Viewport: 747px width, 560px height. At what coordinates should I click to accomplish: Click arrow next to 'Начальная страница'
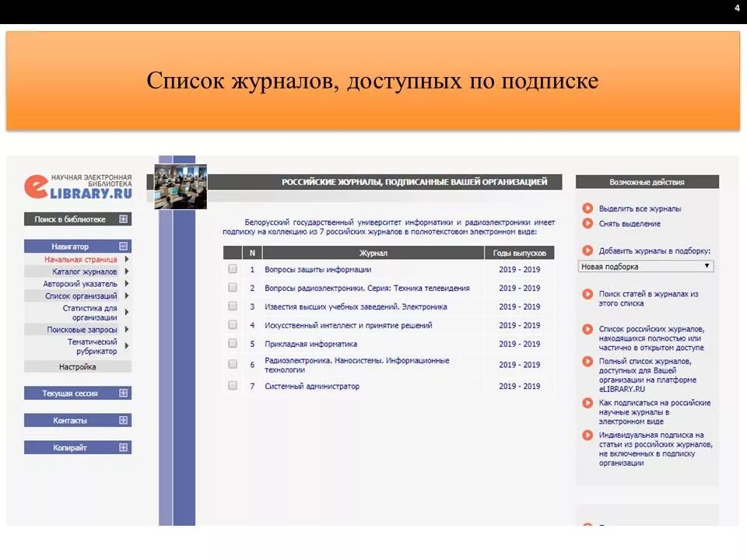127,260
